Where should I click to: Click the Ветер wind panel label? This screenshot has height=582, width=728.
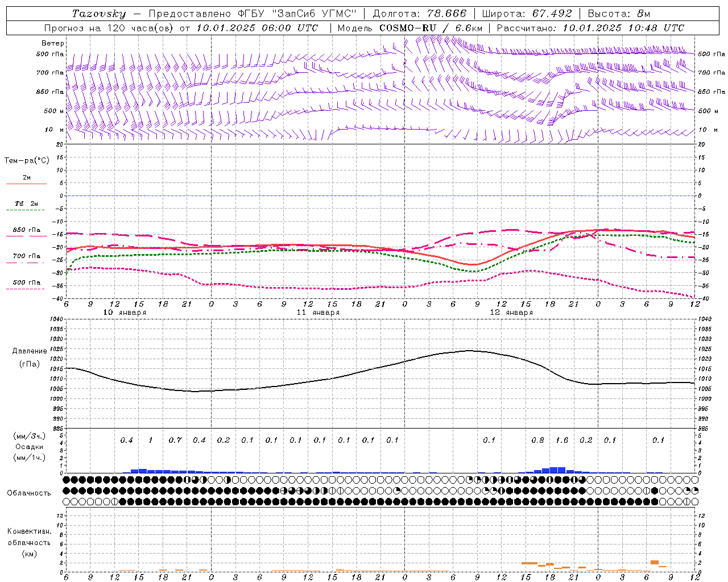click(x=53, y=43)
